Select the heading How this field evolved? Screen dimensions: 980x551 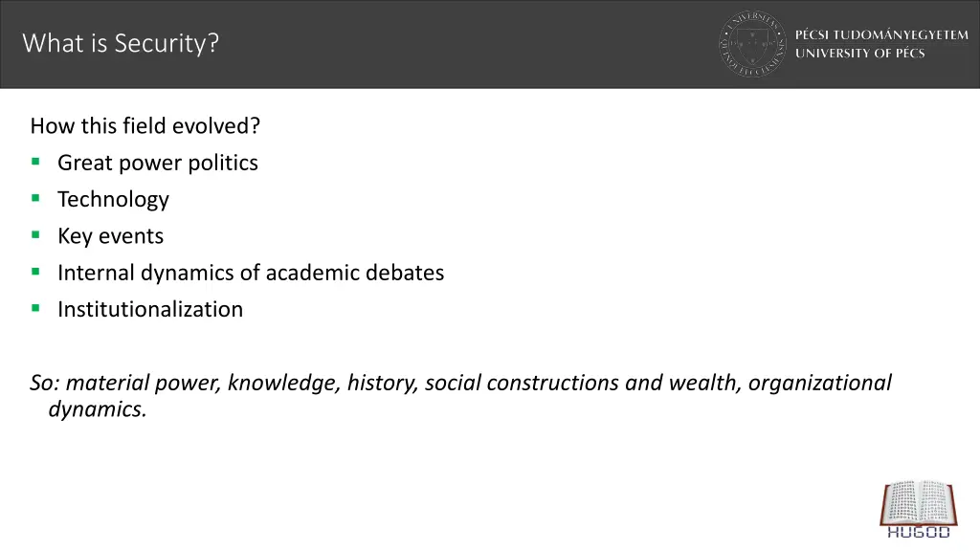(145, 126)
